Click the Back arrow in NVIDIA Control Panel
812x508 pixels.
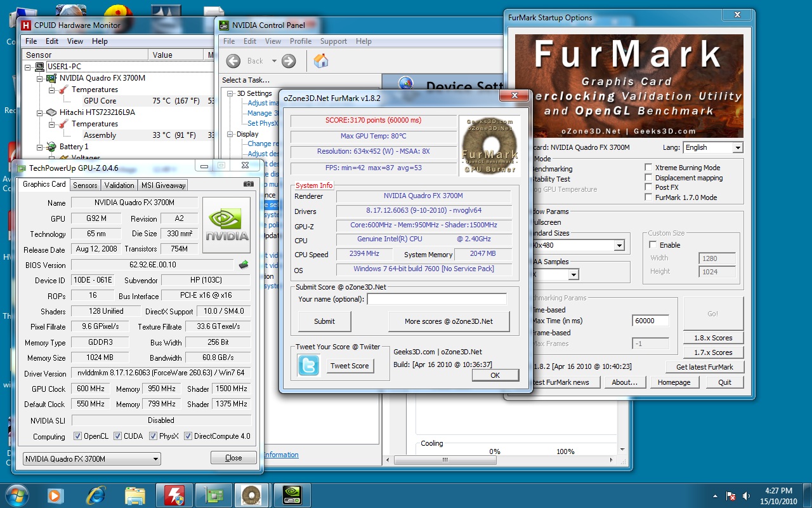coord(233,61)
